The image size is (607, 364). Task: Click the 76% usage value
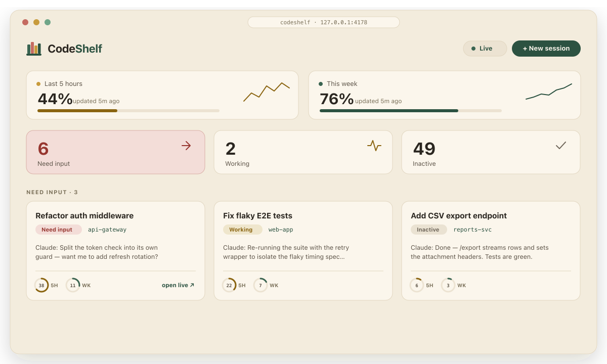[337, 99]
